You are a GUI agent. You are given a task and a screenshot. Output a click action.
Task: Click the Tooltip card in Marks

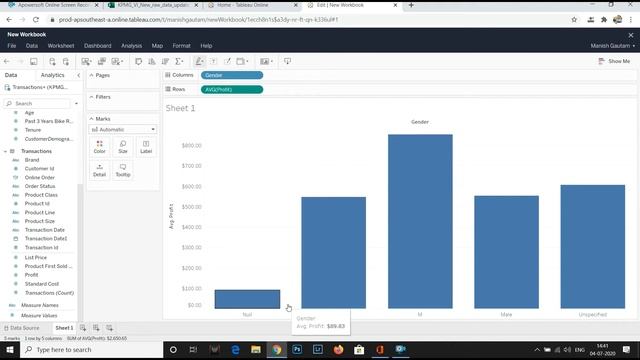click(123, 170)
